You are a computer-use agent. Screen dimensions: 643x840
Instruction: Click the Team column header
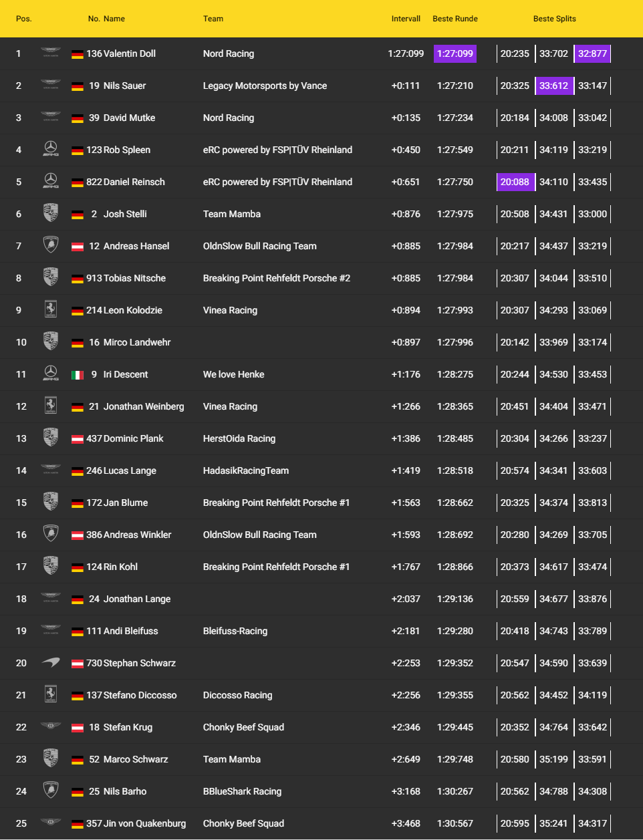tap(213, 19)
